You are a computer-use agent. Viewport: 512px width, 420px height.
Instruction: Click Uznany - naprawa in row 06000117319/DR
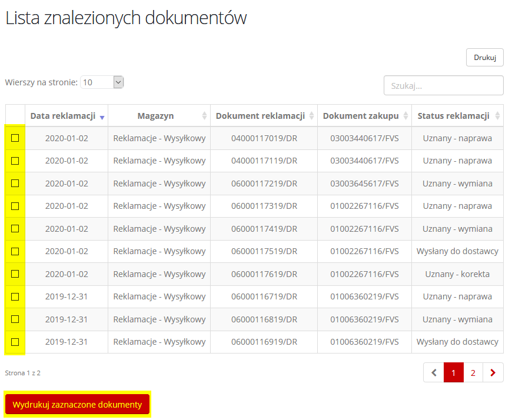457,206
